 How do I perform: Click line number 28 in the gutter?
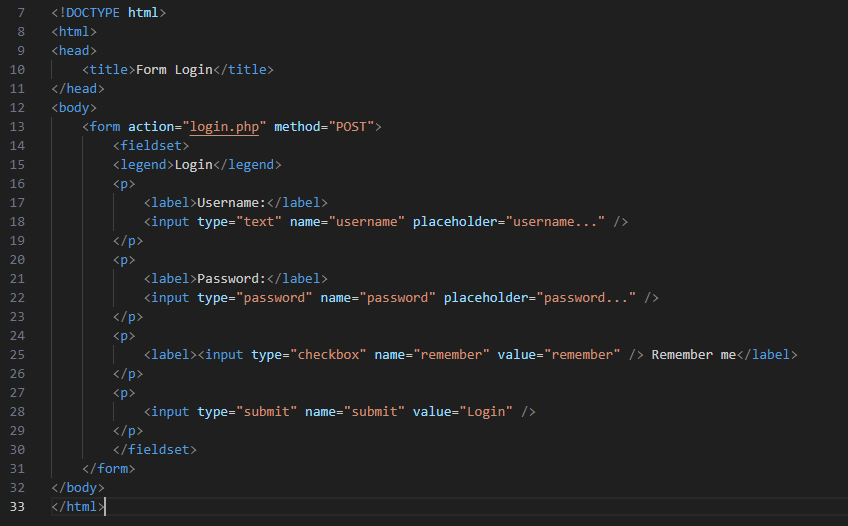click(x=17, y=412)
